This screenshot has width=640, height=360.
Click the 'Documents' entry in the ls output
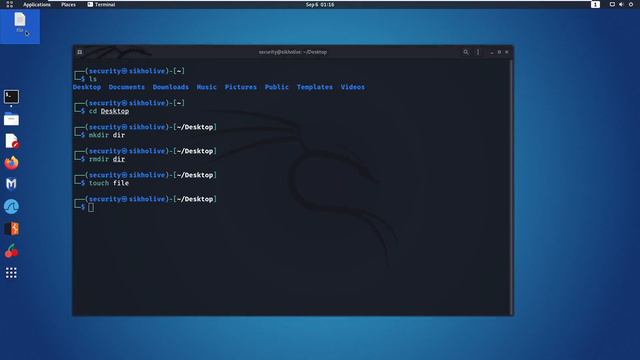pyautogui.click(x=127, y=87)
